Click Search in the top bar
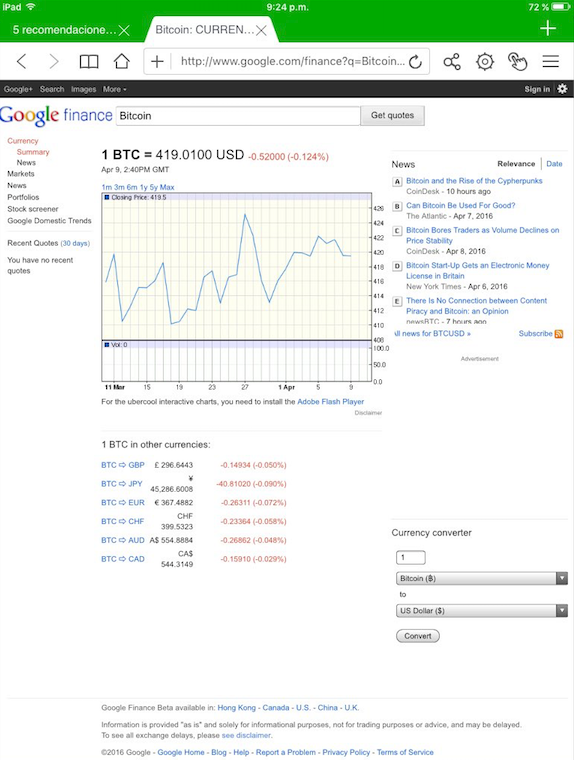 click(52, 89)
